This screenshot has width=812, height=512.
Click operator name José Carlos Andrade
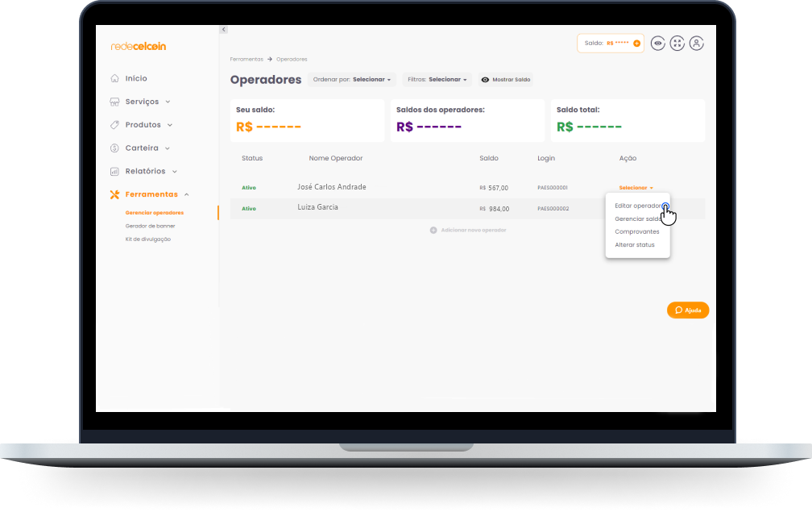(x=331, y=186)
